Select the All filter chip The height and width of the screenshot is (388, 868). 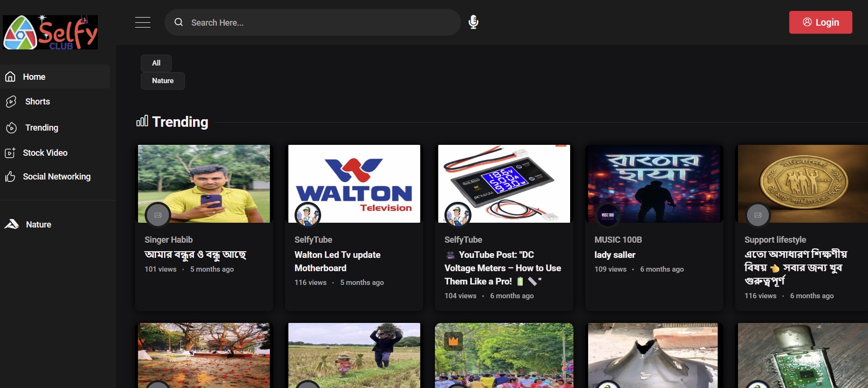[x=156, y=63]
